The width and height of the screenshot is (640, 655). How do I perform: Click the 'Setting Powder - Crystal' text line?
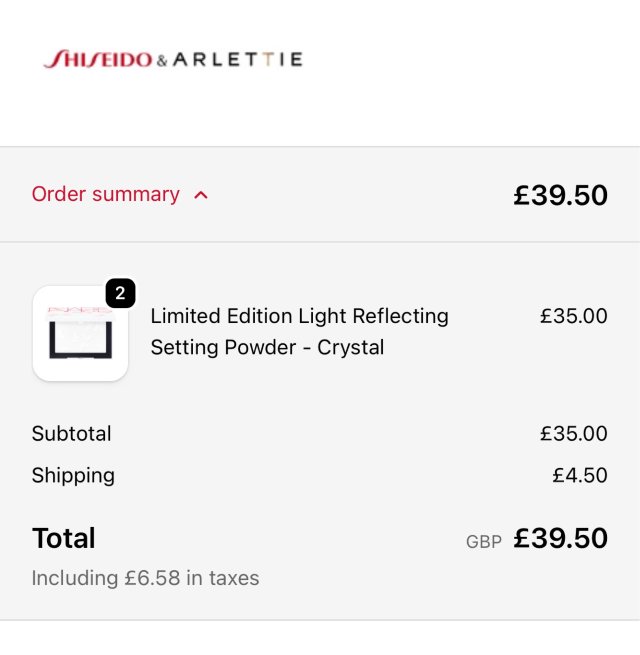[x=267, y=348]
